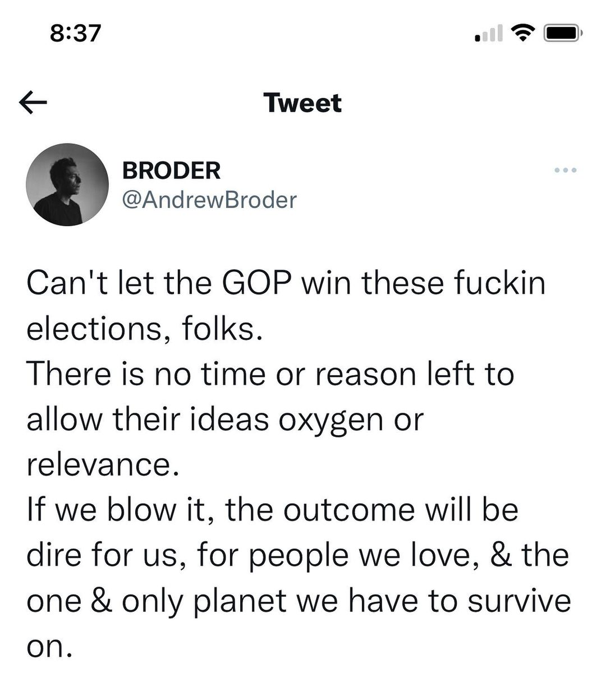
Task: Open BRODER's profile picture
Action: coord(67,185)
